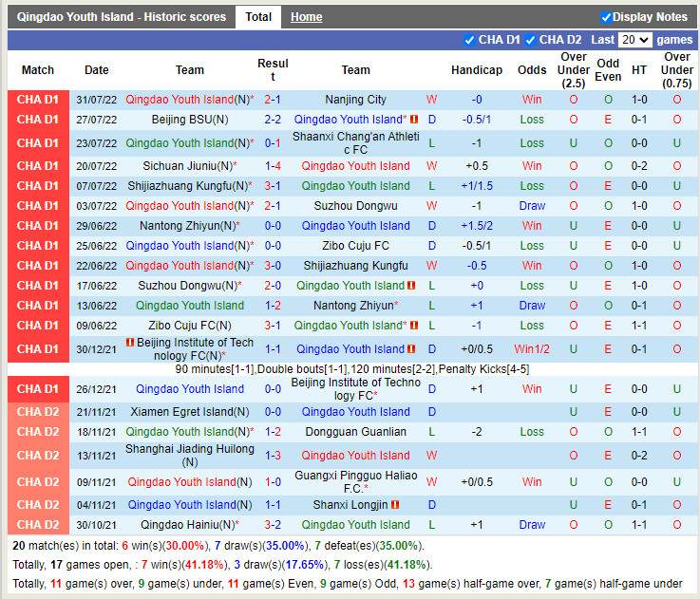Open the Nanjing City team link
Viewport: 700px width, 599px height.
(x=355, y=100)
